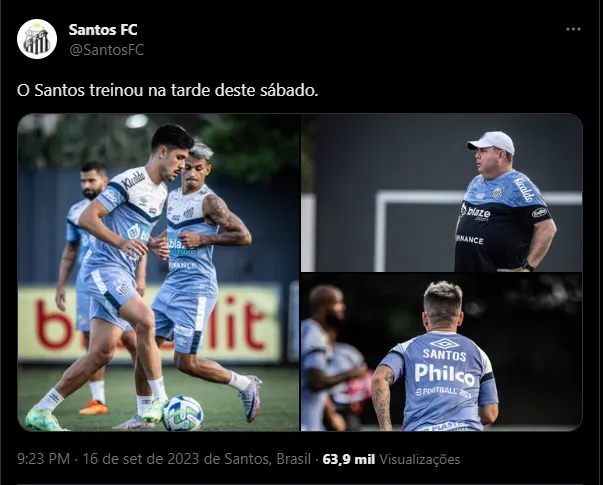Open the photo of players dribbling the ball

click(x=158, y=272)
